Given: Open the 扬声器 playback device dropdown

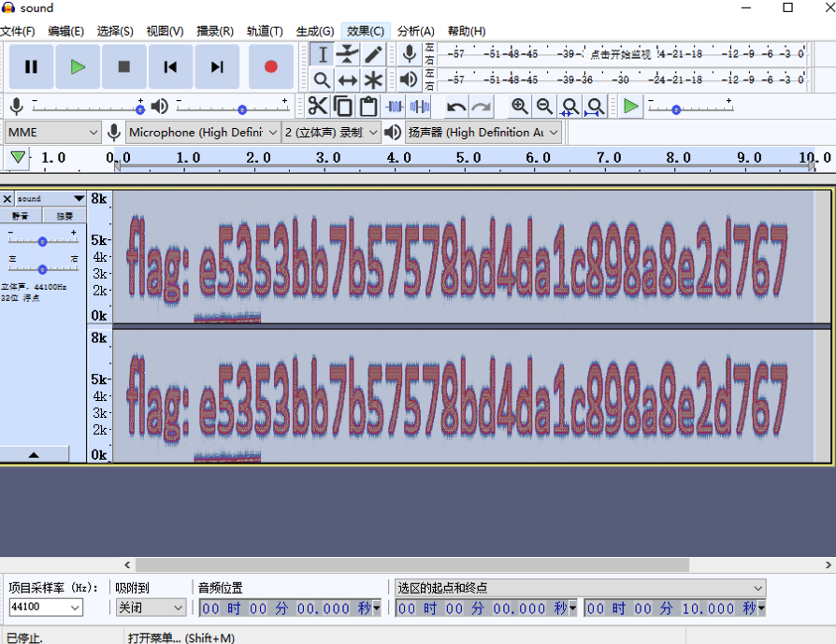Looking at the screenshot, I should click(483, 132).
